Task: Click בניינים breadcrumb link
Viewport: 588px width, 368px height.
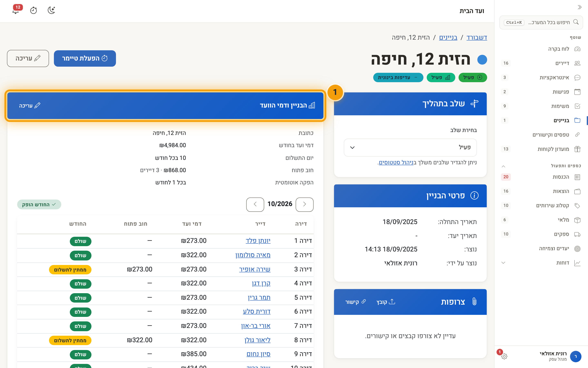Action: [448, 37]
